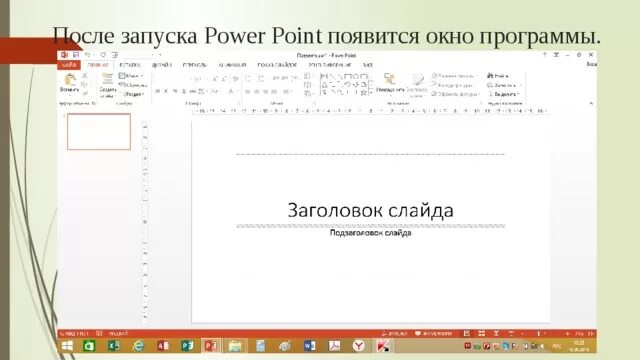Toggle Bold formatting
This screenshot has width=640, height=360.
click(x=158, y=91)
